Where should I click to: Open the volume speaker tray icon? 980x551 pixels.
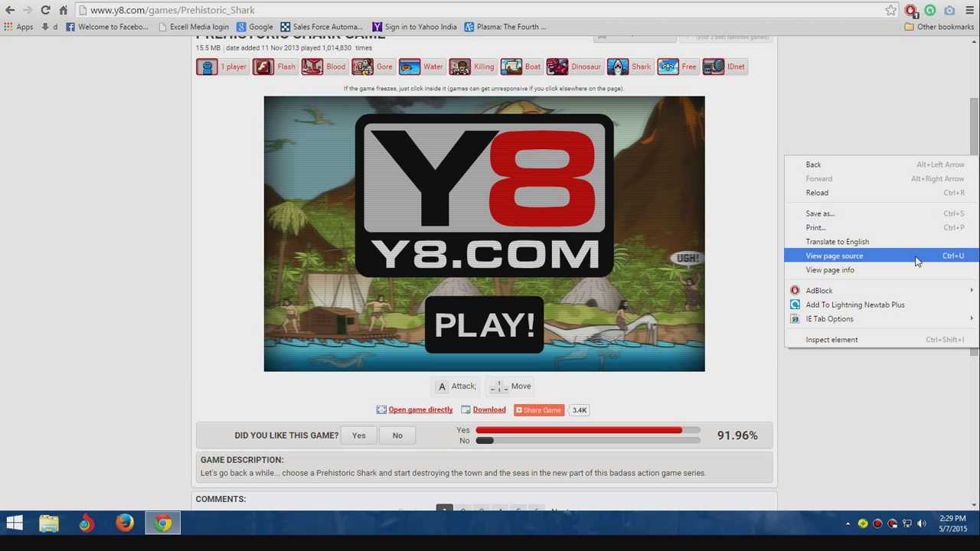click(921, 523)
